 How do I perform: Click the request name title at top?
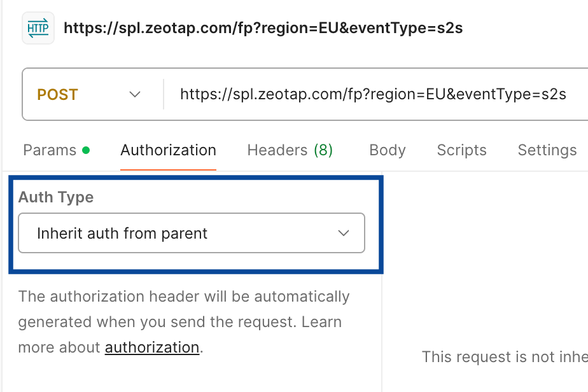tap(263, 28)
